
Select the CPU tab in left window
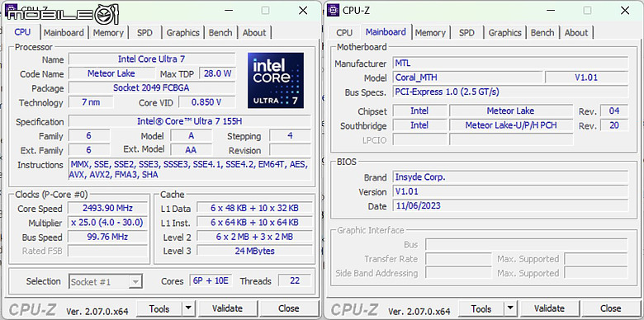point(22,32)
